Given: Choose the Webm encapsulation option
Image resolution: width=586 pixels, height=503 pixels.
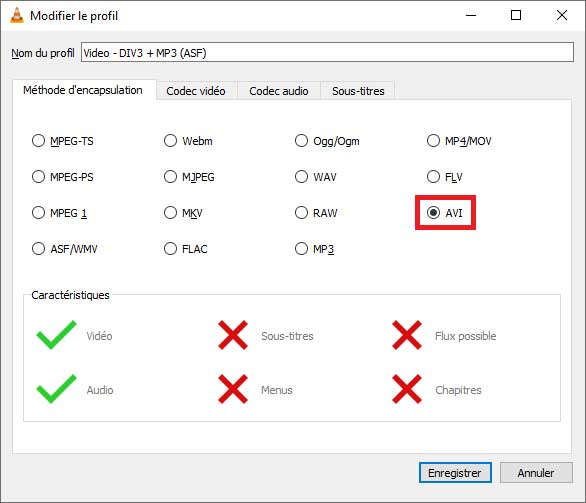Looking at the screenshot, I should coord(170,141).
